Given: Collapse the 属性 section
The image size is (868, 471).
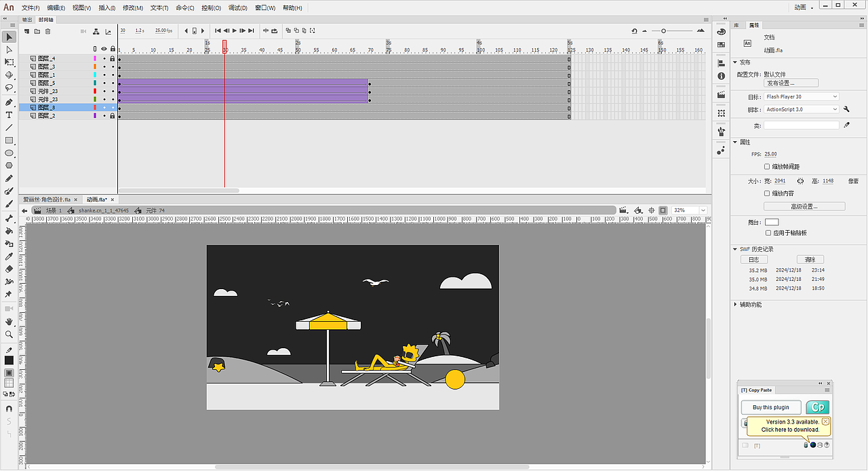Looking at the screenshot, I should (735, 143).
